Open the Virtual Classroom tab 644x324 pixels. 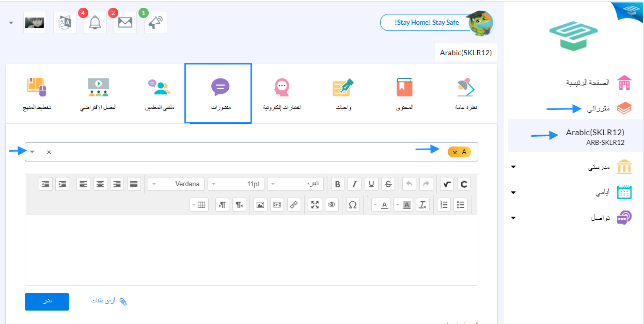click(x=98, y=93)
